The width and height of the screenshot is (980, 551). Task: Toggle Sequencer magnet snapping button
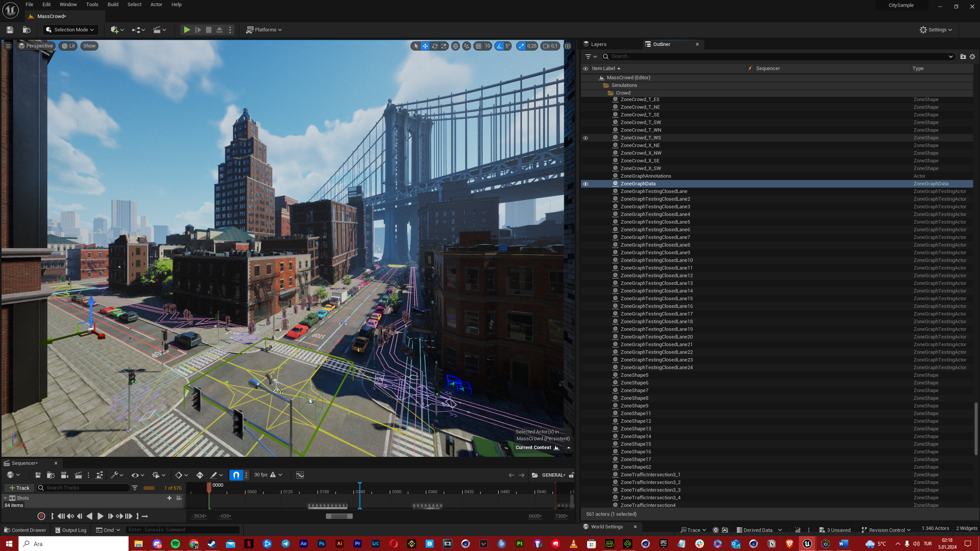tap(236, 475)
